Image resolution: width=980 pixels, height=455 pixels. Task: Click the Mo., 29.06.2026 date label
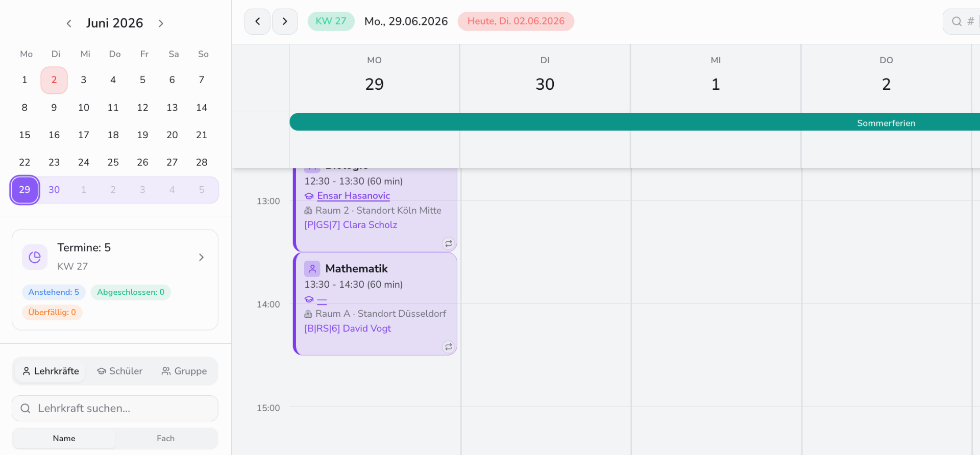pyautogui.click(x=406, y=21)
